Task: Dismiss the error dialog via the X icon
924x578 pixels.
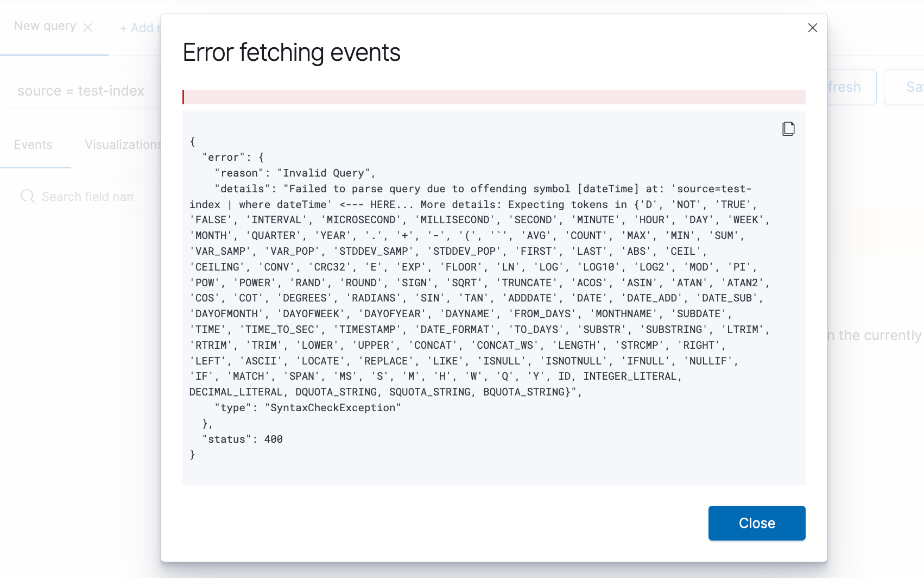Action: tap(813, 27)
